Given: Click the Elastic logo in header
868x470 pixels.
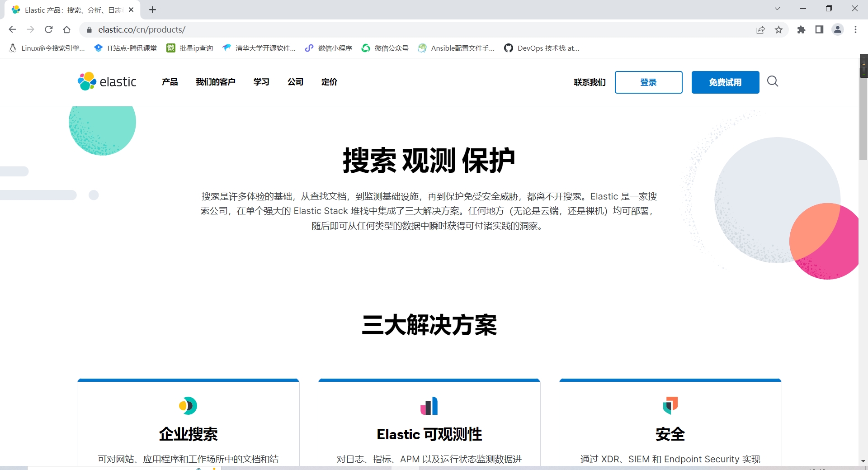Looking at the screenshot, I should [107, 82].
